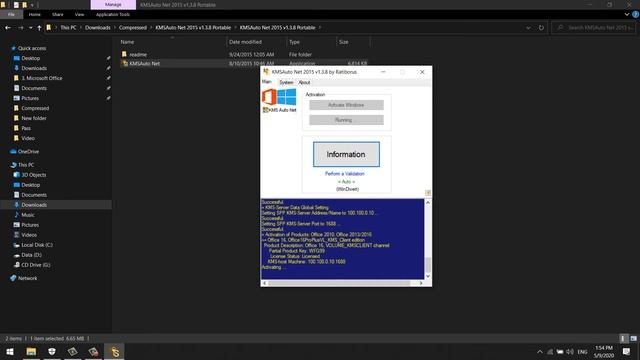Show hidden system tray icons
640x360 pixels.
tap(540, 351)
